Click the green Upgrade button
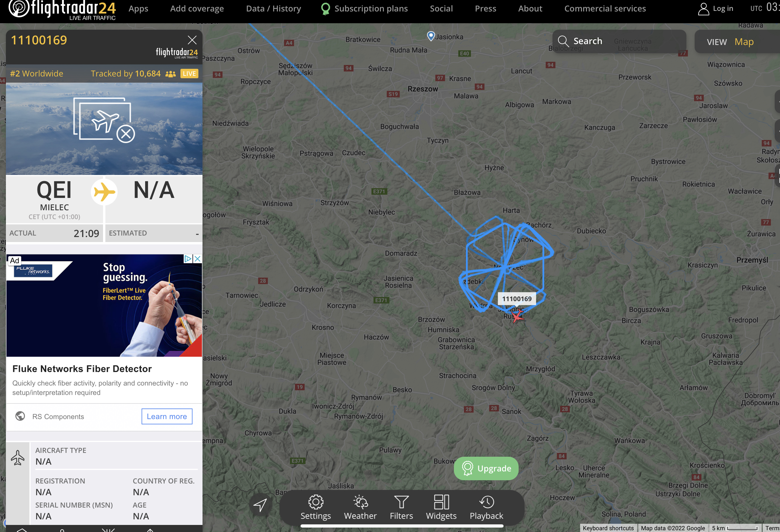 [x=486, y=468]
